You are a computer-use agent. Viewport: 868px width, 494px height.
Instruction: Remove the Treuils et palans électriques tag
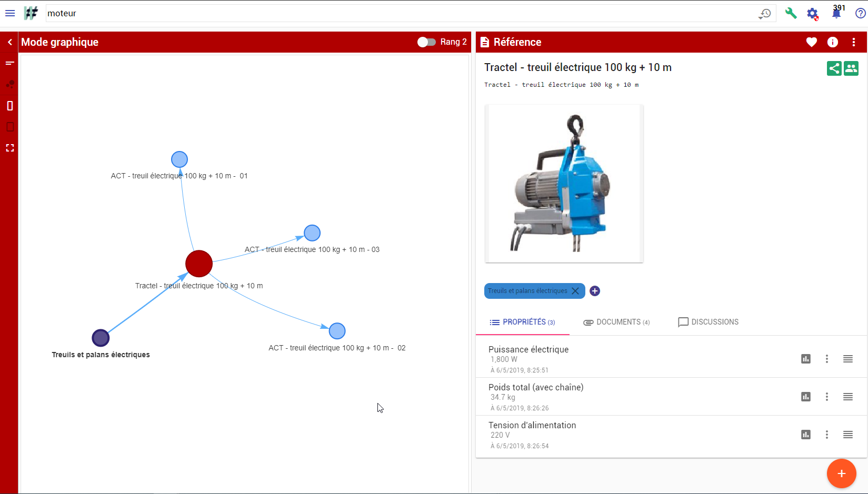(575, 291)
